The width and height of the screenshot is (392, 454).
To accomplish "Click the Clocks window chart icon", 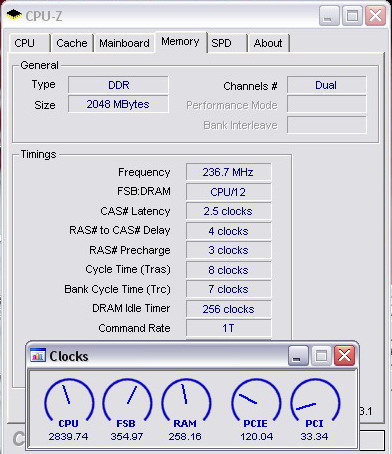I will 37,355.
